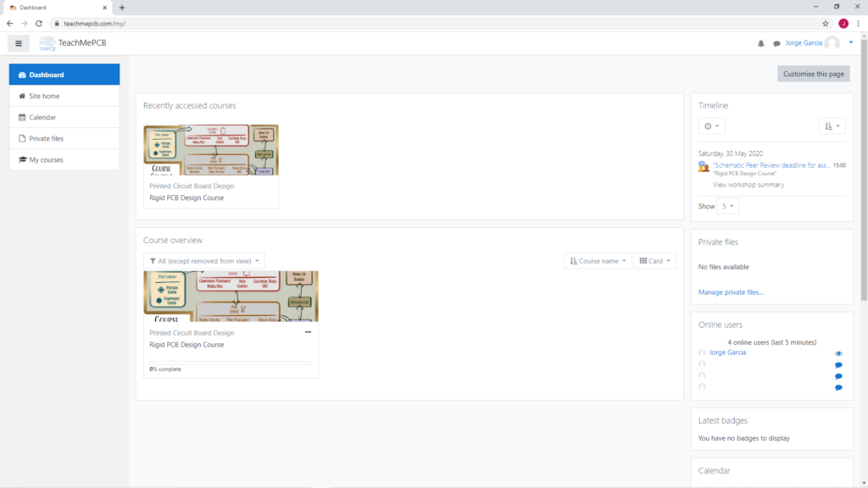868x488 pixels.
Task: Open My courses from the sidebar
Action: (x=64, y=160)
